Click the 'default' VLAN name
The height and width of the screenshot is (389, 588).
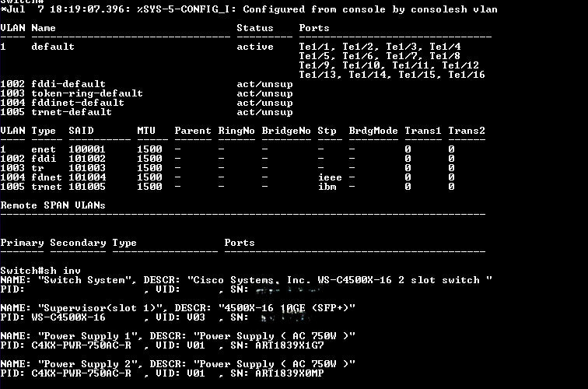coord(53,47)
